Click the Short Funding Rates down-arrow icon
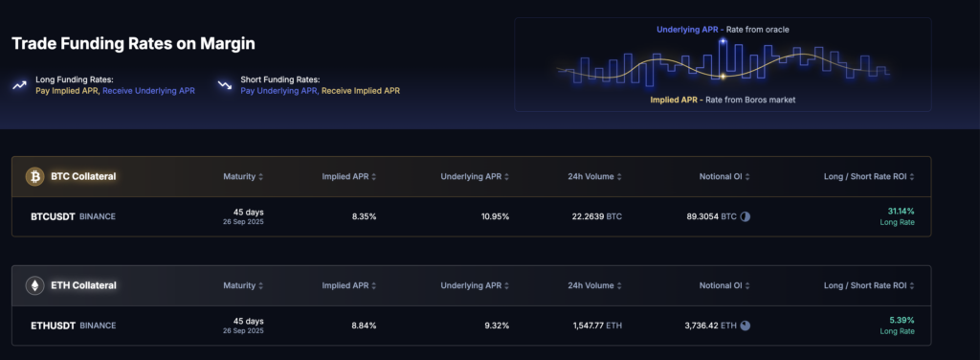 pos(224,85)
